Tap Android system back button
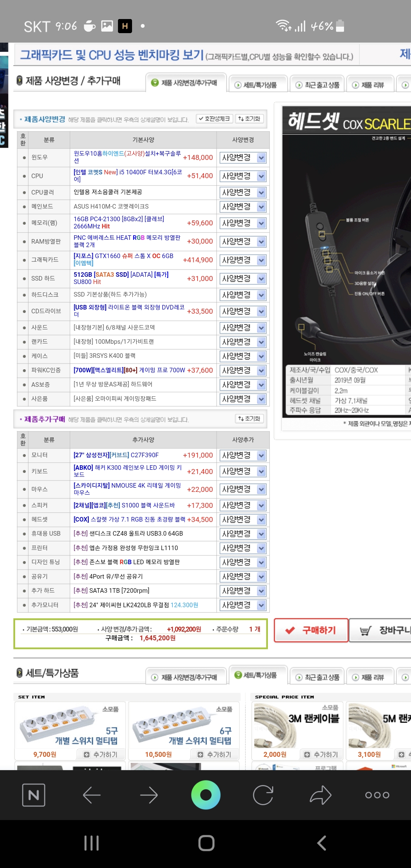The width and height of the screenshot is (411, 868). point(322,843)
